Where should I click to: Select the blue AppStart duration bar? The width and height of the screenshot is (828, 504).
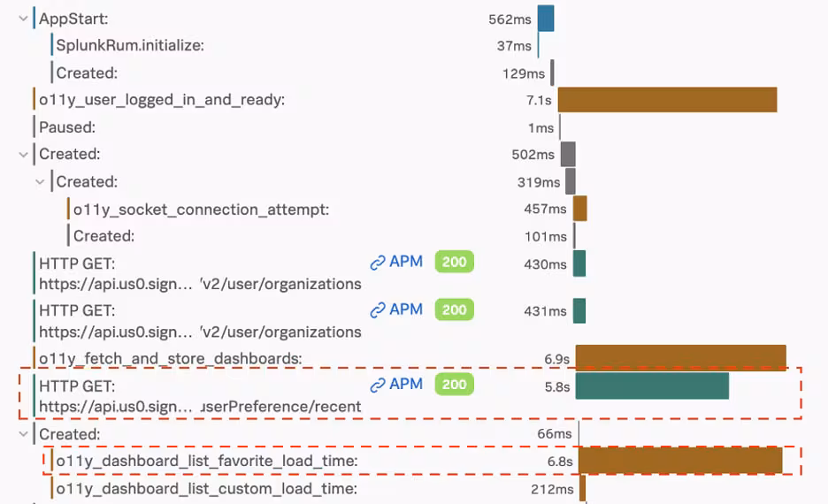pyautogui.click(x=545, y=19)
